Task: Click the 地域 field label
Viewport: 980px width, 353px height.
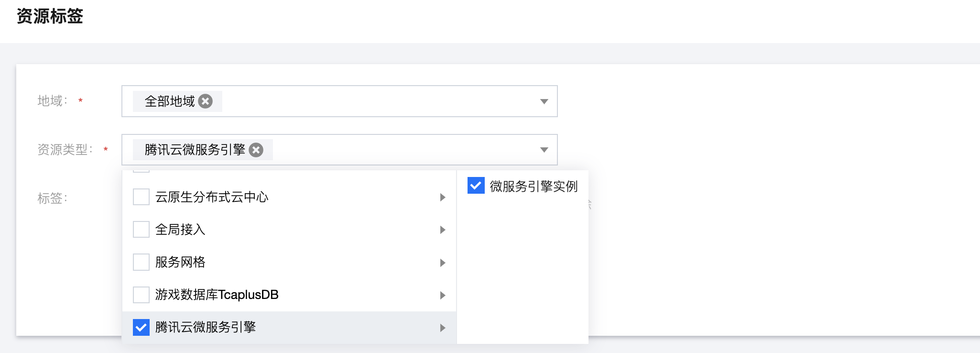Action: click(x=53, y=101)
